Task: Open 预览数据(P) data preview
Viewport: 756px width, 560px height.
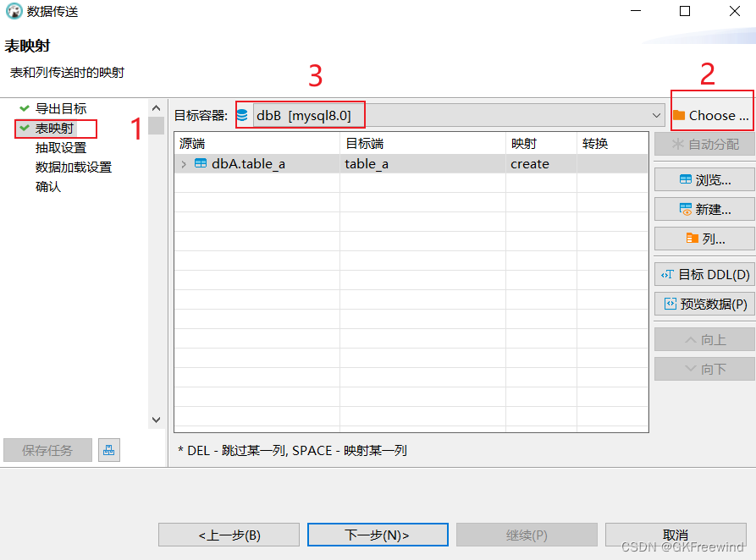Action: (704, 304)
